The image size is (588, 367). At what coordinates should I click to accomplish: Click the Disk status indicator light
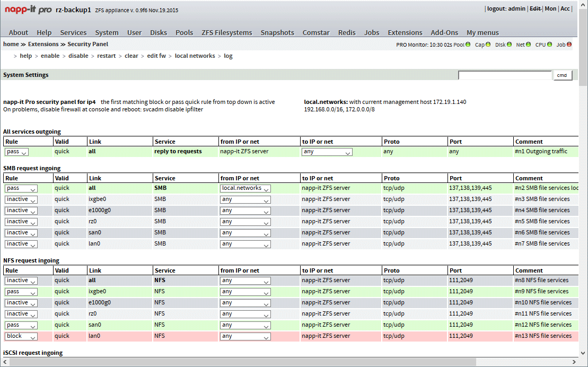click(x=509, y=44)
